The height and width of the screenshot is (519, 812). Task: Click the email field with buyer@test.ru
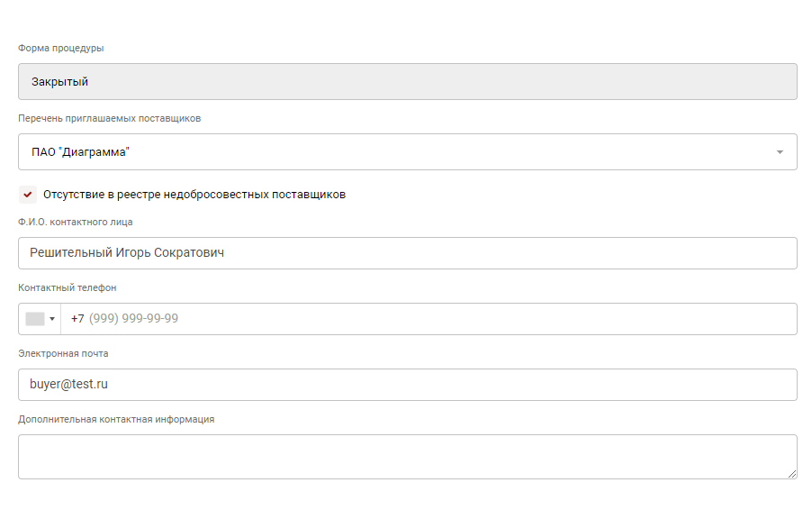tap(407, 385)
